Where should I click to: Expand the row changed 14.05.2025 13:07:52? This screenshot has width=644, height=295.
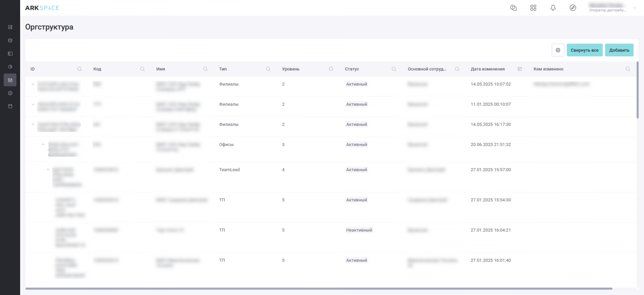coord(33,84)
